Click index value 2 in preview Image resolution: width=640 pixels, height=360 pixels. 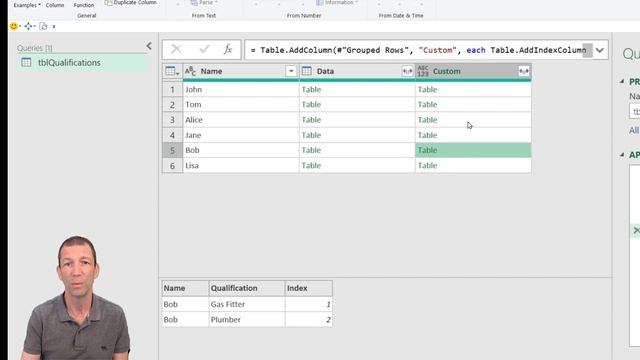[x=309, y=320]
